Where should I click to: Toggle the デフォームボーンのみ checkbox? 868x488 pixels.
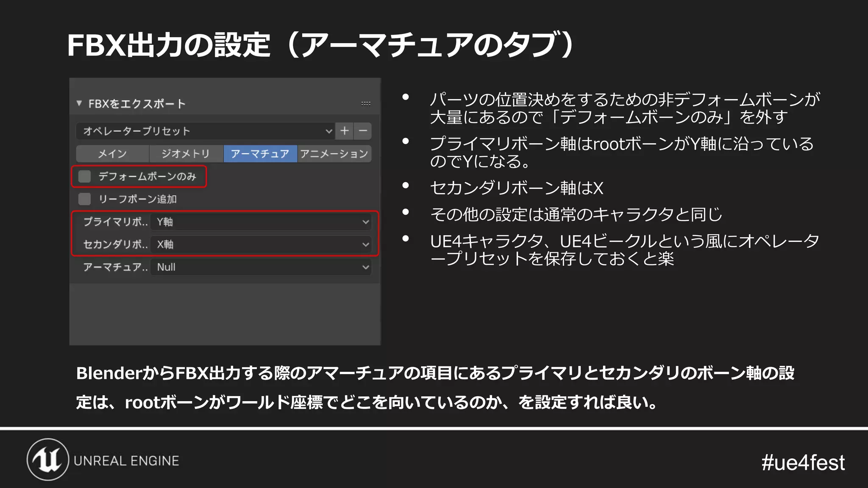click(85, 176)
